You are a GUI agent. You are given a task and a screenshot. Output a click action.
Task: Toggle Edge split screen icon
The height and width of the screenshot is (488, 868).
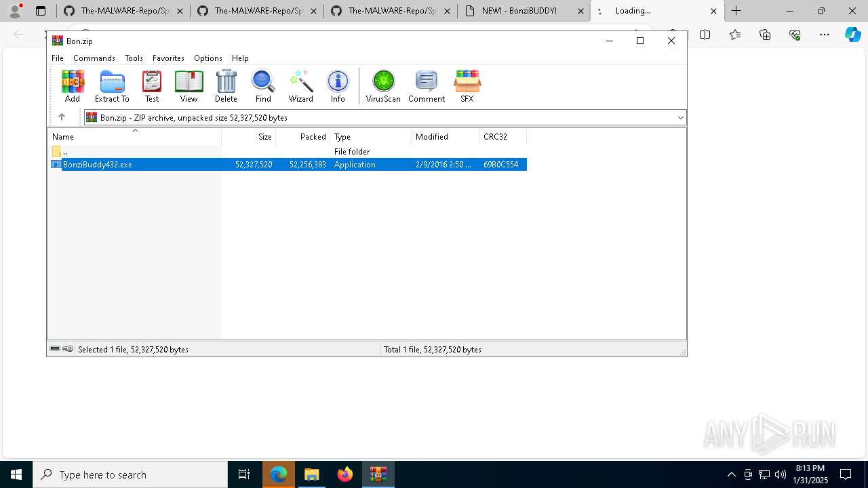pos(705,35)
